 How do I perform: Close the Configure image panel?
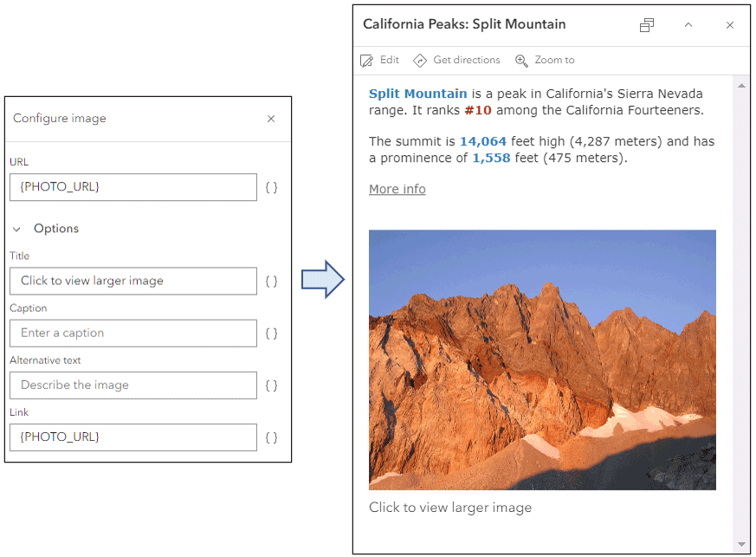(x=271, y=119)
